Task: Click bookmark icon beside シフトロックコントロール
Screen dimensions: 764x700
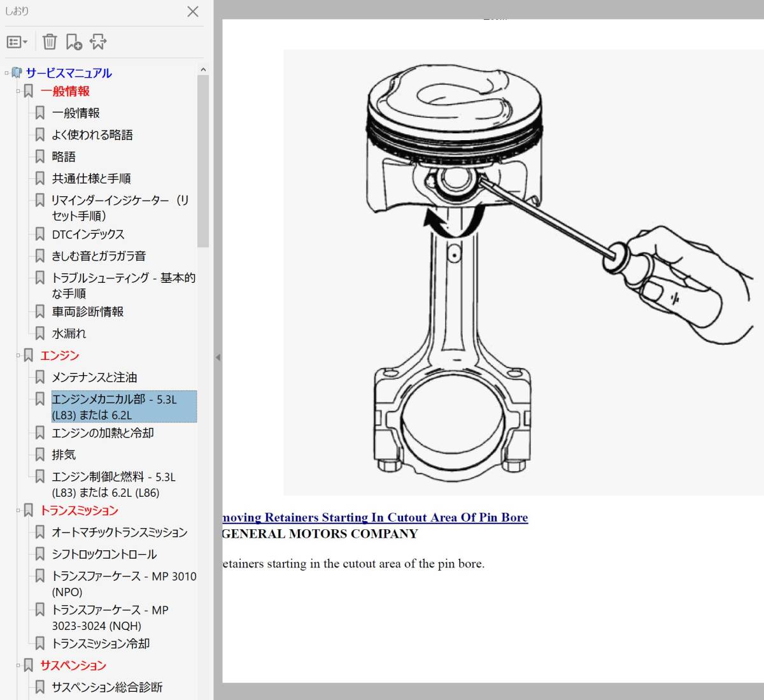Action: pos(39,554)
